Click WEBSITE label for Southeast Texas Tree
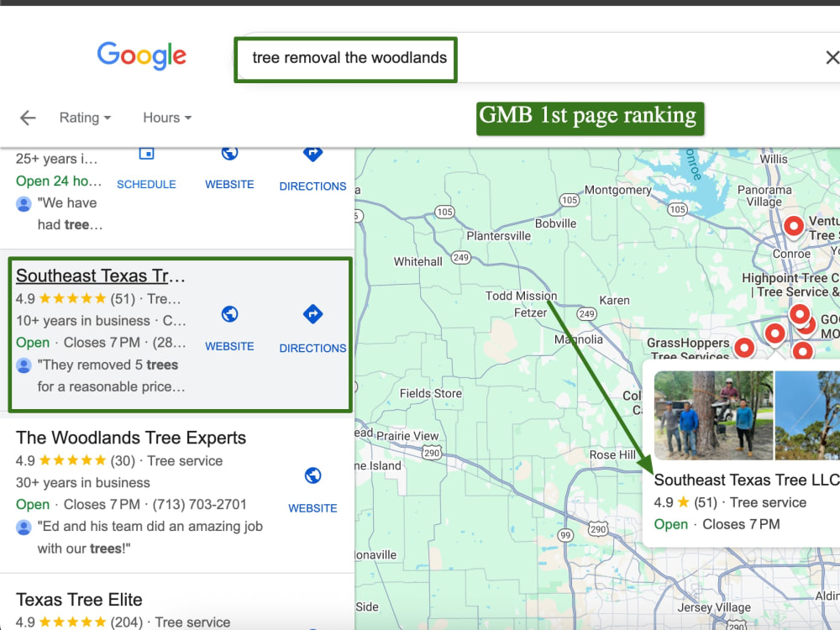 click(x=229, y=347)
